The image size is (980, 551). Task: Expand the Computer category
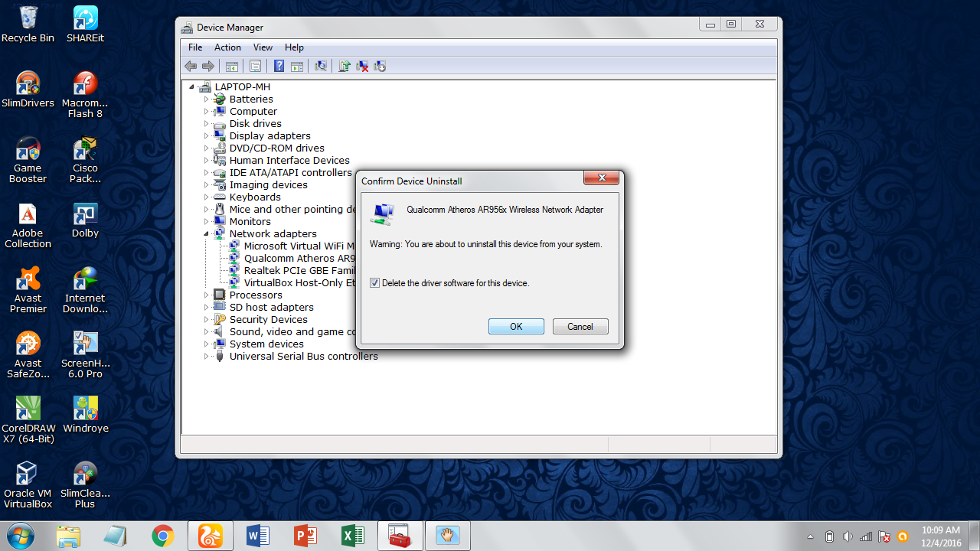point(206,112)
